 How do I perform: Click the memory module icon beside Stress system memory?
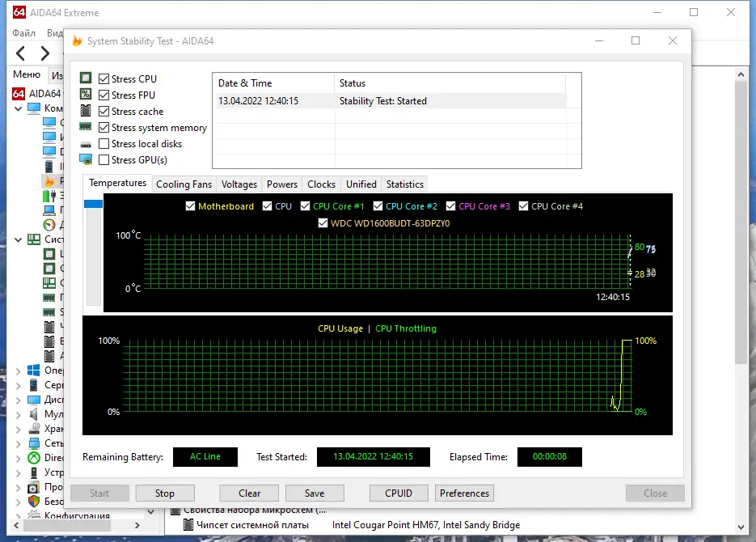(86, 127)
